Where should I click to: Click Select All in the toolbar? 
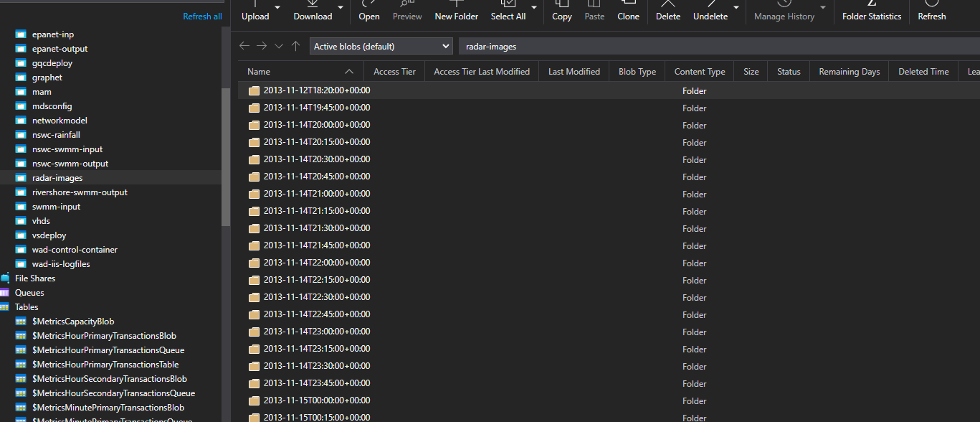pos(508,11)
